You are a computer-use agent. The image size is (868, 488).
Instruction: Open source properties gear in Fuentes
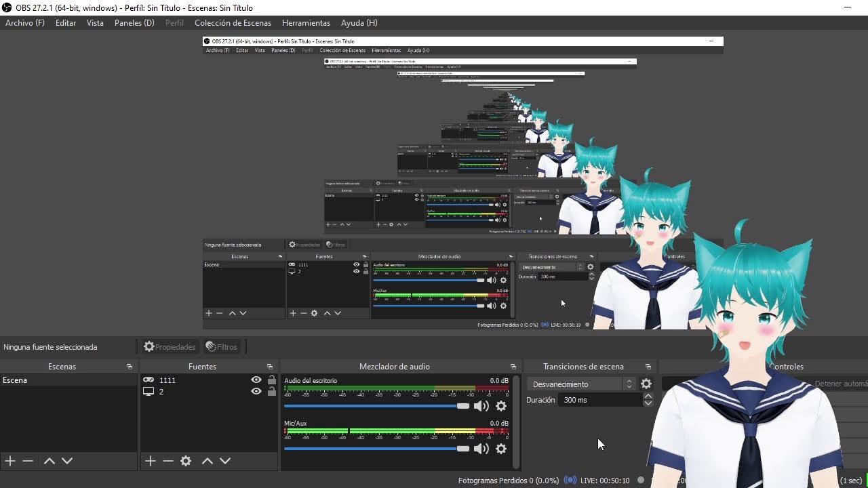(186, 461)
